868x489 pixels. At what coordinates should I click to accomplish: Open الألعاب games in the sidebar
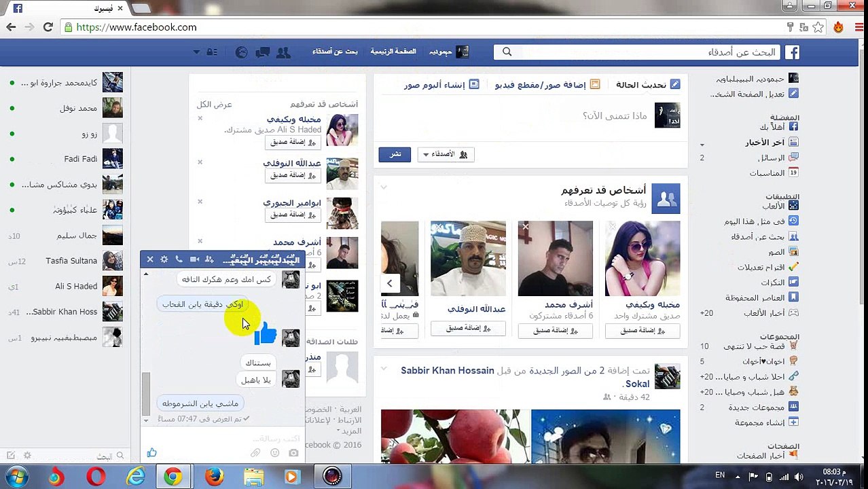coord(780,206)
